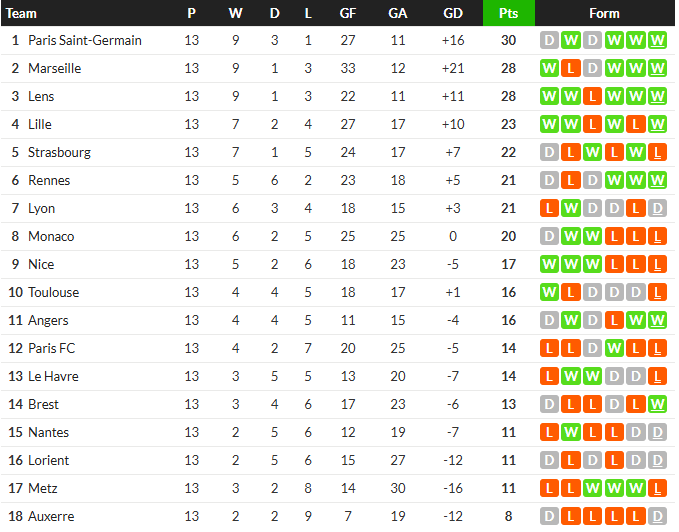679x532 pixels.
Task: Sort table by the GD column header
Action: point(453,13)
